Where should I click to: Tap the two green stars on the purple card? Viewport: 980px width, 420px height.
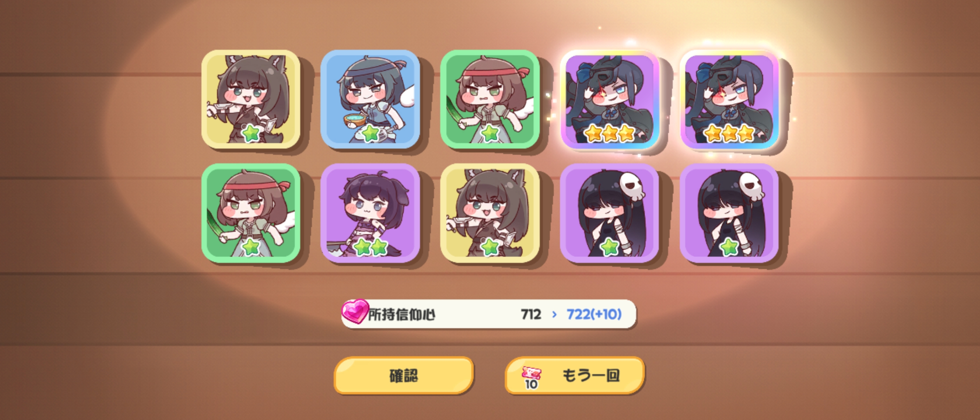tap(371, 247)
